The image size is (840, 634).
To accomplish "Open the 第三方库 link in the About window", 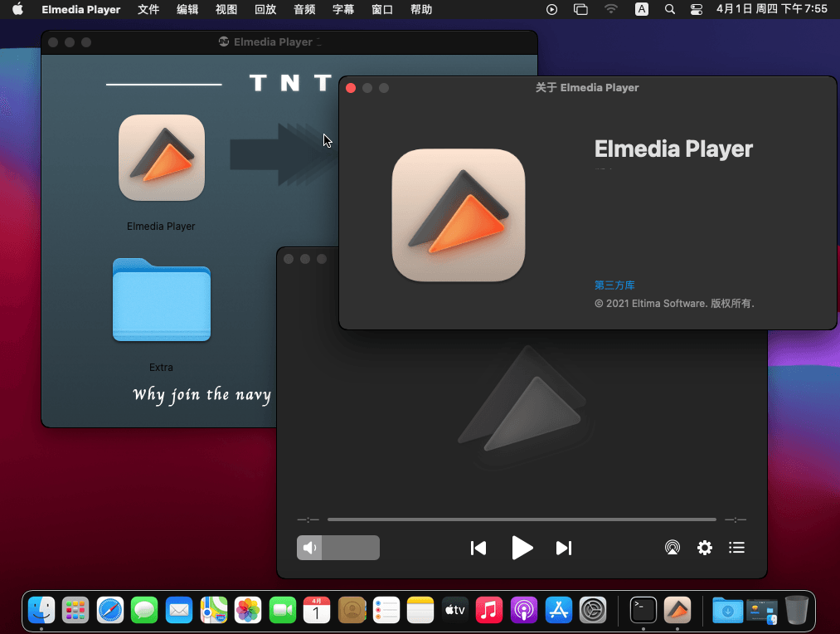I will pyautogui.click(x=614, y=285).
